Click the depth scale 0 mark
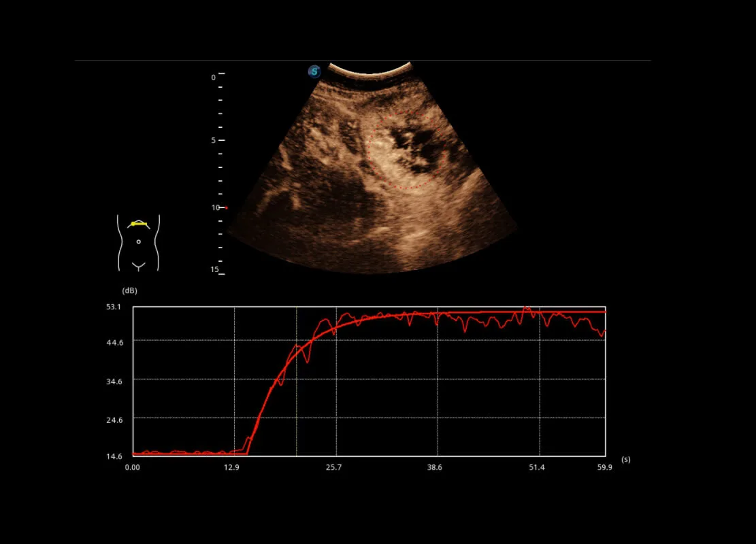The width and height of the screenshot is (756, 544). click(x=213, y=77)
